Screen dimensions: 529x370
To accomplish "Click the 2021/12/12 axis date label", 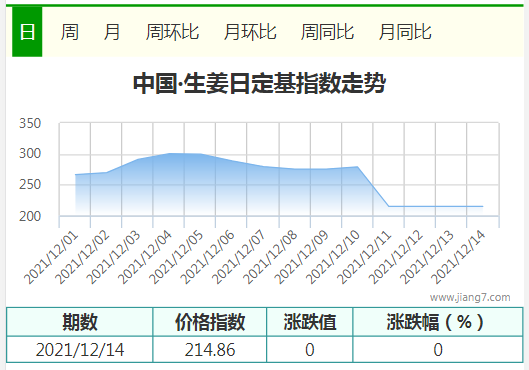I will pos(395,257).
